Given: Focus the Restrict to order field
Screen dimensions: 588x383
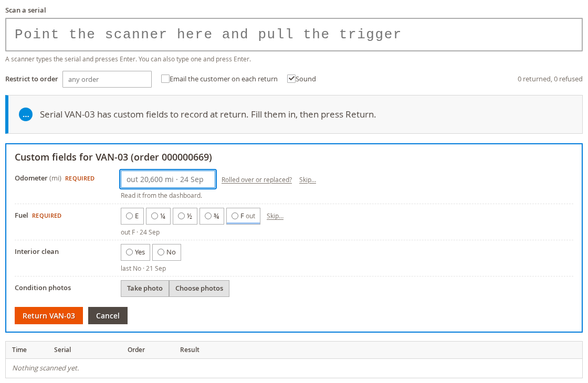Looking at the screenshot, I should [x=107, y=79].
